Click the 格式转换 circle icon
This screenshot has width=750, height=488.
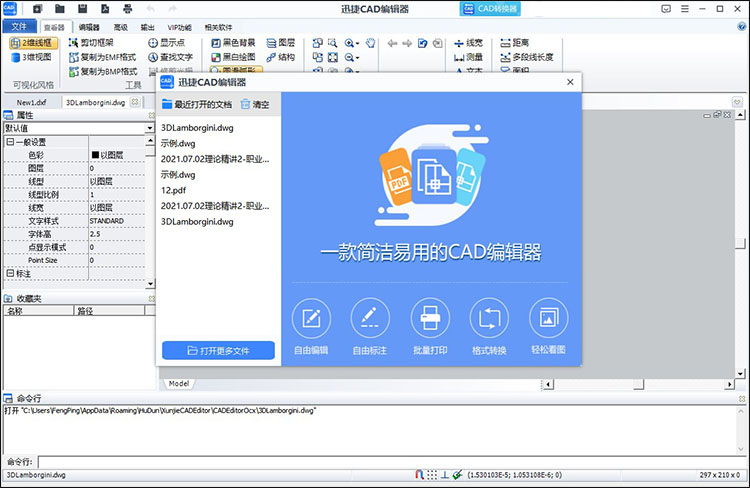489,318
